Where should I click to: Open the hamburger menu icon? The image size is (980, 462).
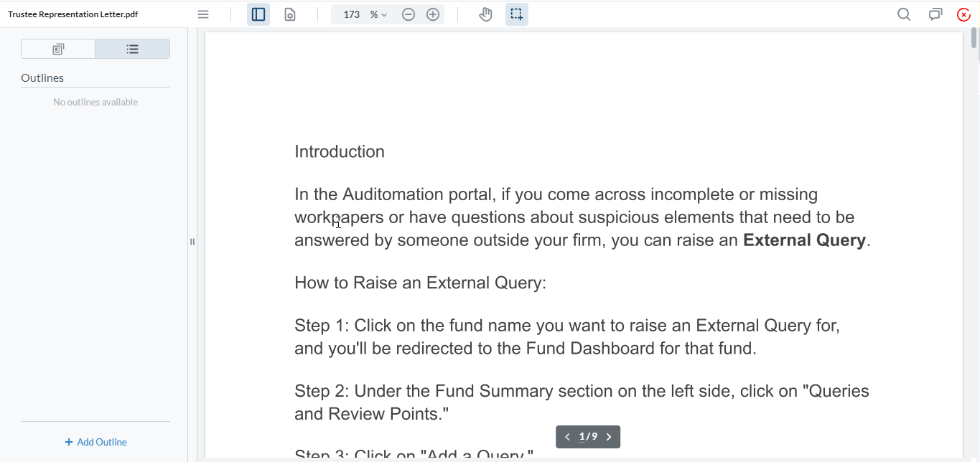(203, 14)
